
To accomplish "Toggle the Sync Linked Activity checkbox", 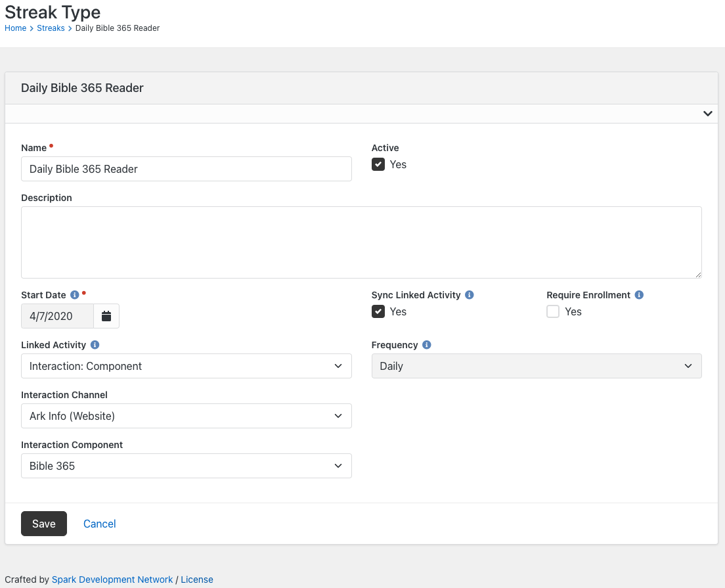I will point(378,311).
